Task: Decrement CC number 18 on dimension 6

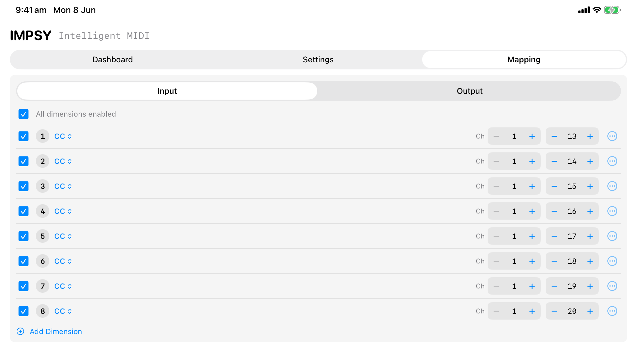Action: [554, 261]
